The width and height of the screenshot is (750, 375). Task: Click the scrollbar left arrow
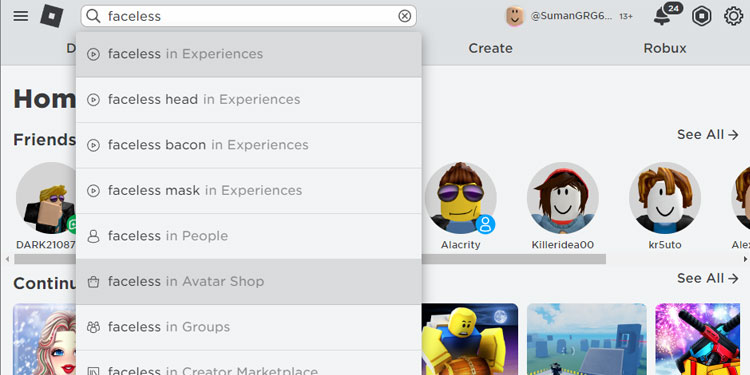point(7,259)
